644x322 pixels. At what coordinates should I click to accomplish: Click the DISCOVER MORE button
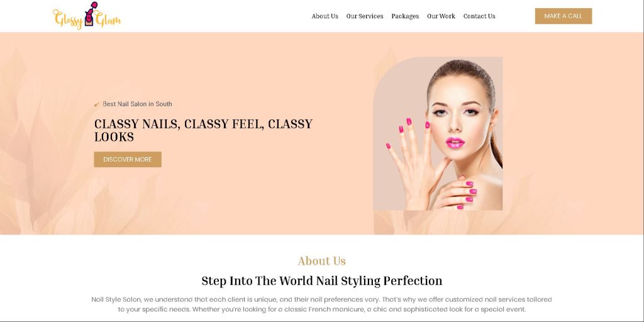[x=127, y=159]
